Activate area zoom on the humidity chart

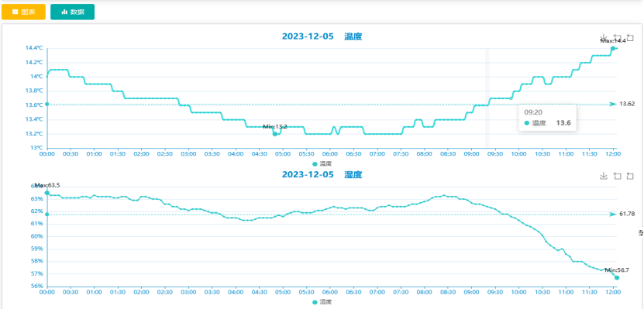pyautogui.click(x=617, y=176)
